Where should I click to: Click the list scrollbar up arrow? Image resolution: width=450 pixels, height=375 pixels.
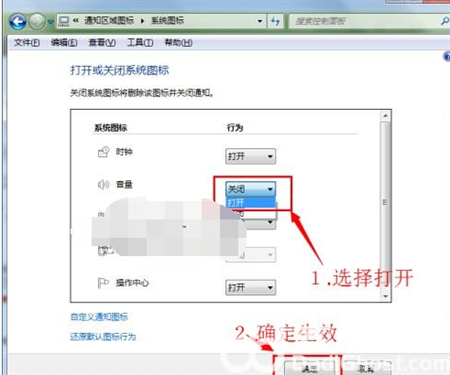pyautogui.click(x=385, y=116)
